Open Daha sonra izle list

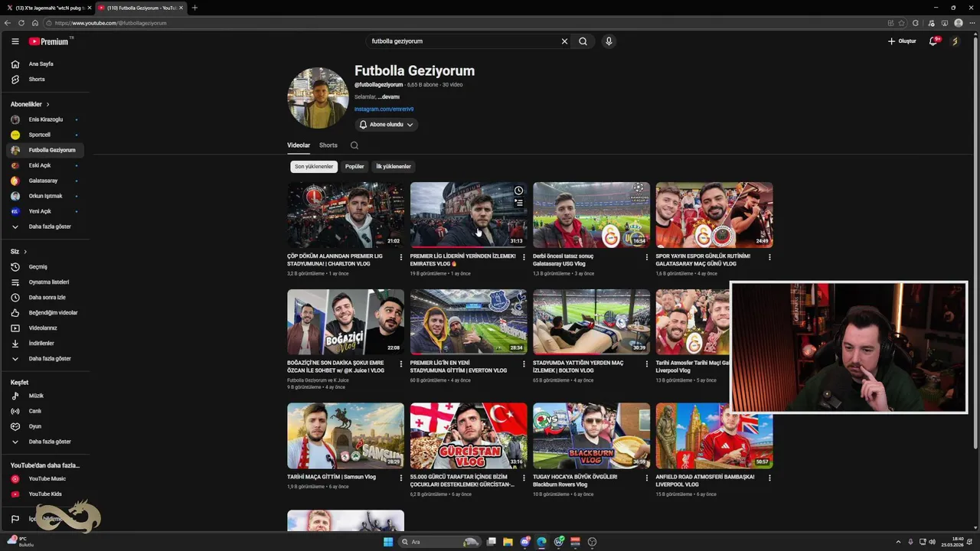tap(47, 298)
